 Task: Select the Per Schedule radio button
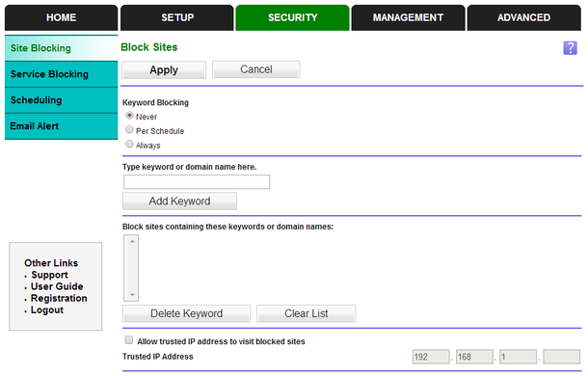[129, 130]
